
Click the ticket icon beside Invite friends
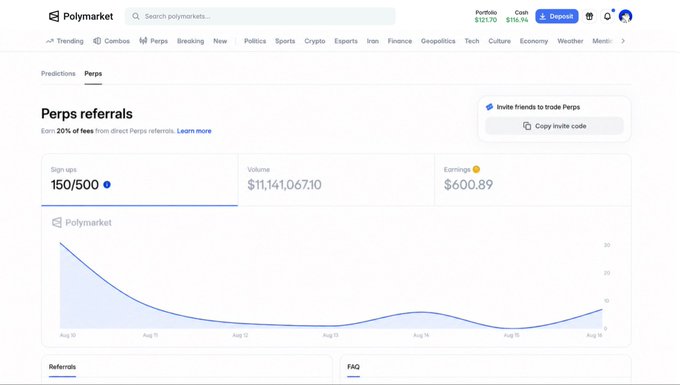click(490, 107)
